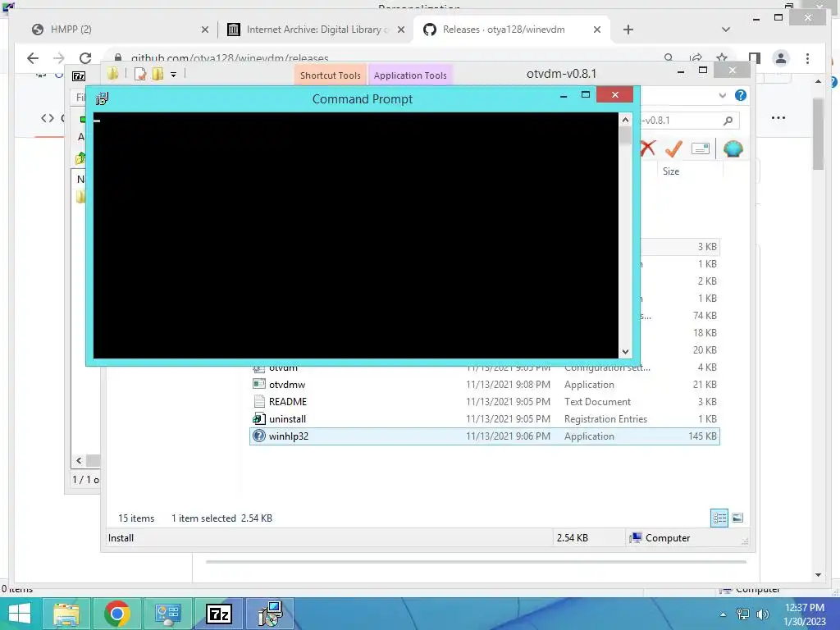Open the Application Tools ribbon tab
840x630 pixels.
click(410, 75)
